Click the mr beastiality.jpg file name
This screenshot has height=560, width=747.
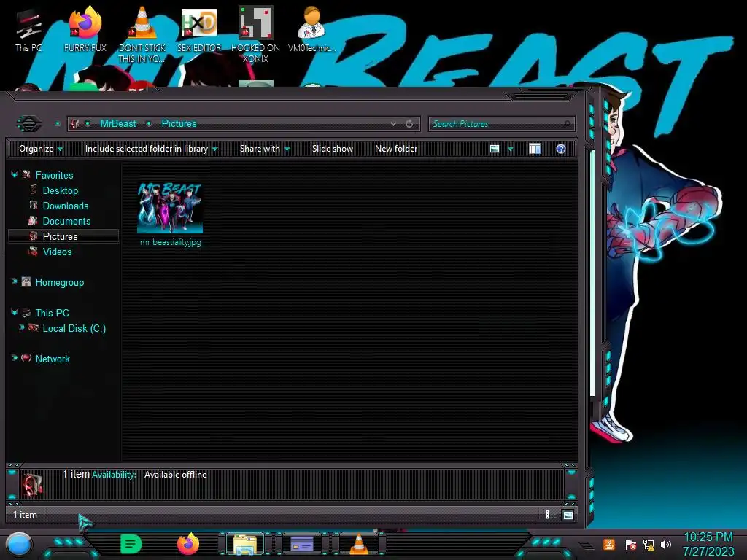pyautogui.click(x=171, y=242)
